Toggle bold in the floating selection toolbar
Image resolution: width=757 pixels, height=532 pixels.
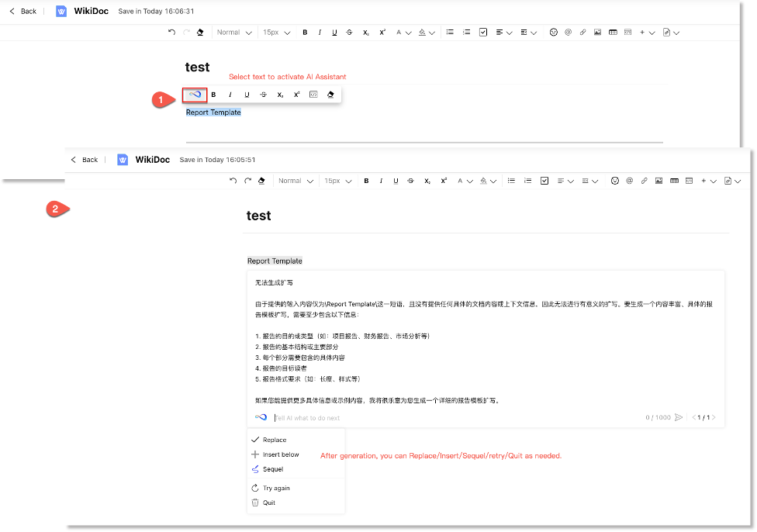point(213,95)
